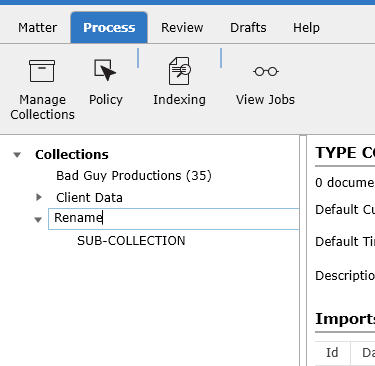This screenshot has height=366, width=375.
Task: Select the Collections root label
Action: (x=72, y=155)
